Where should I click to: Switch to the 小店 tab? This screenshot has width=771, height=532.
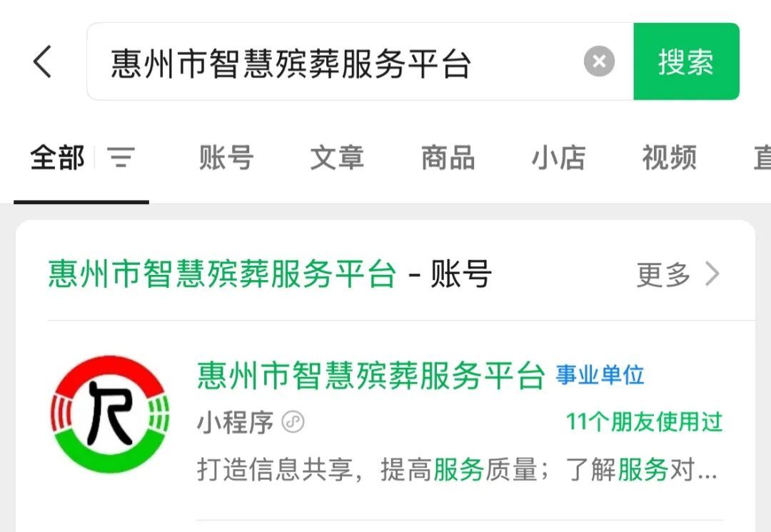tap(558, 157)
